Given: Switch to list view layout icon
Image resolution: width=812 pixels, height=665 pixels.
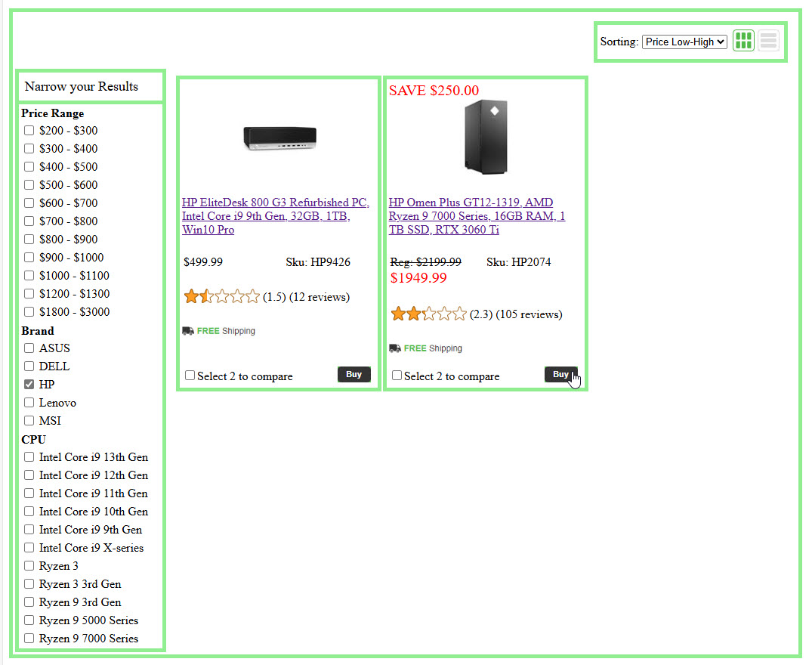Looking at the screenshot, I should (x=768, y=41).
